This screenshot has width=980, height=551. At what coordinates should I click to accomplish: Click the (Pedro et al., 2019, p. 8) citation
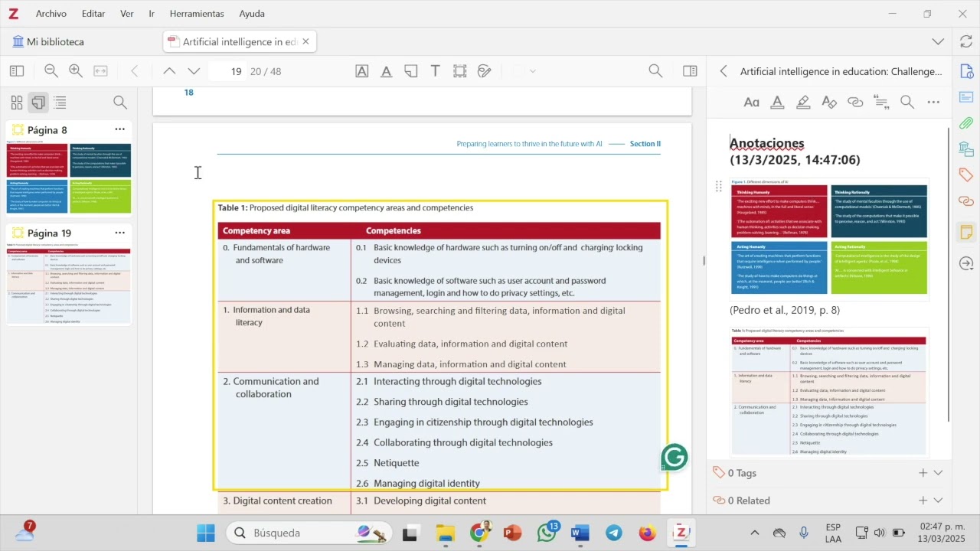[784, 310]
